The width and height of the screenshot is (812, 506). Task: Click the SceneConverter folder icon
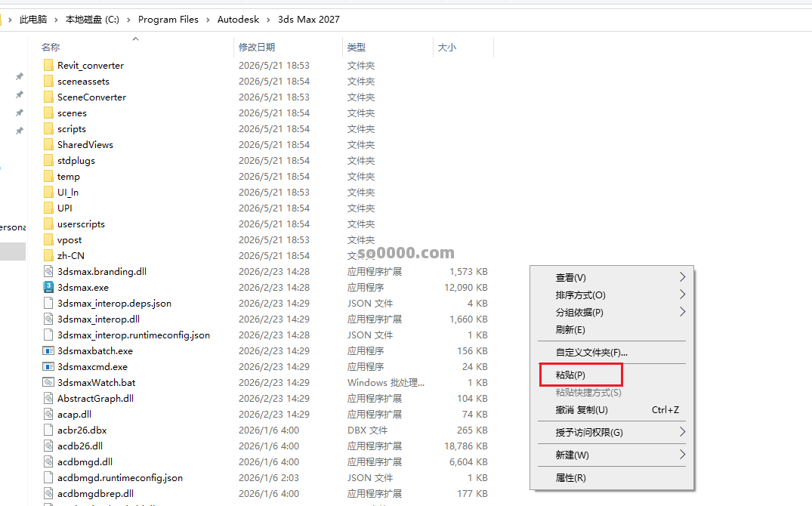[48, 97]
